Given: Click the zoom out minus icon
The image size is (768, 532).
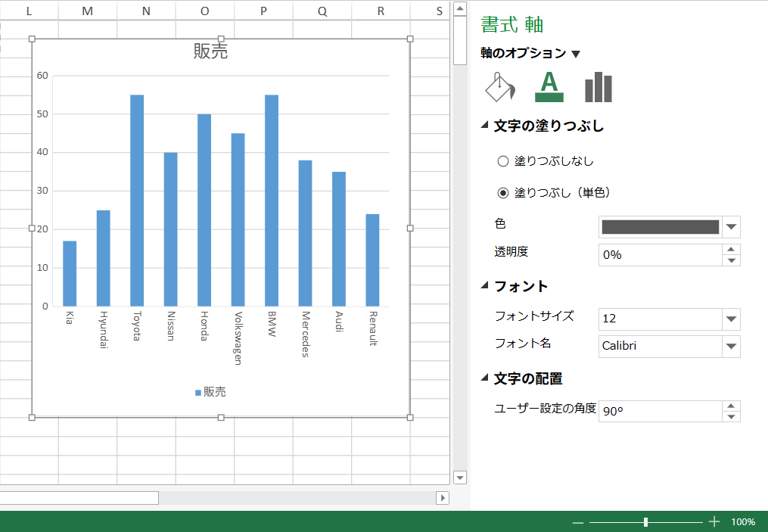Looking at the screenshot, I should pyautogui.click(x=578, y=522).
